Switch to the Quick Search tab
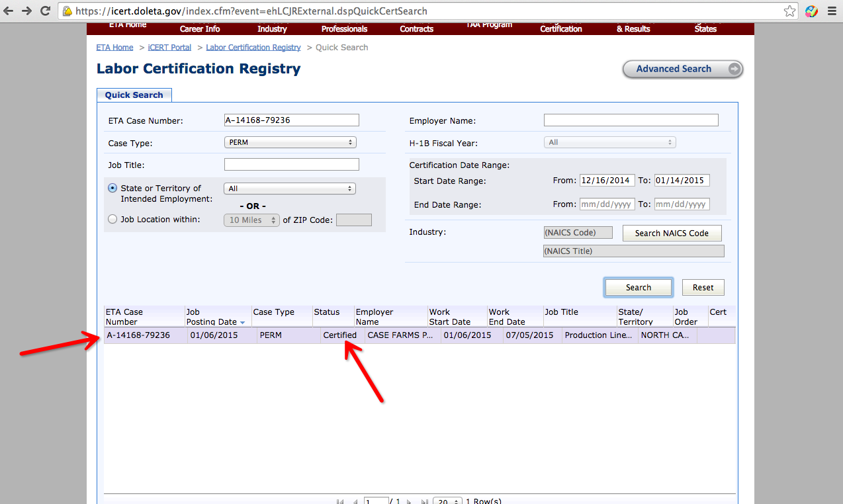This screenshot has height=504, width=843. pos(134,95)
